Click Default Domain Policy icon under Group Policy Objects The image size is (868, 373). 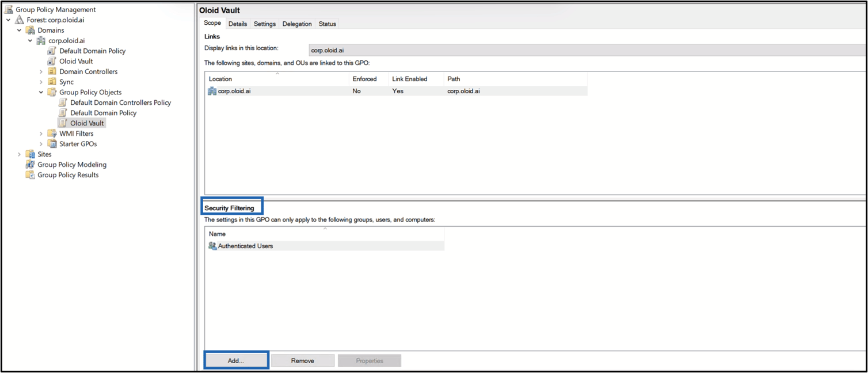click(x=63, y=113)
